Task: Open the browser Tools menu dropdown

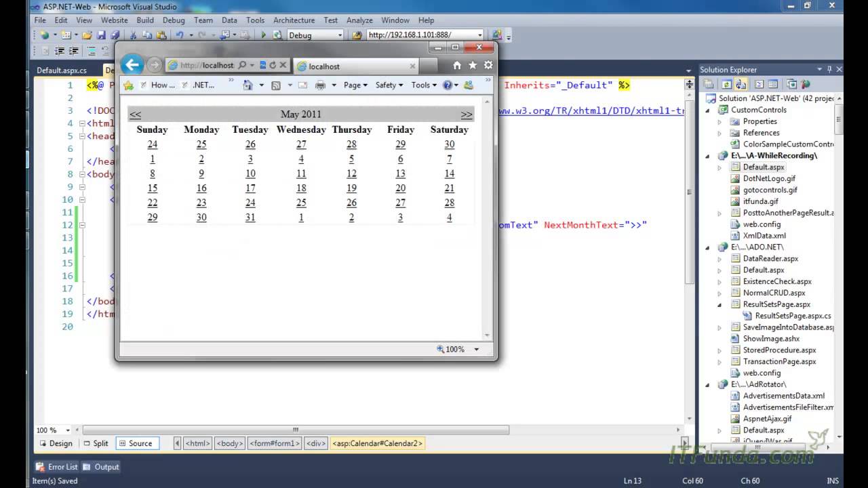Action: pyautogui.click(x=424, y=85)
